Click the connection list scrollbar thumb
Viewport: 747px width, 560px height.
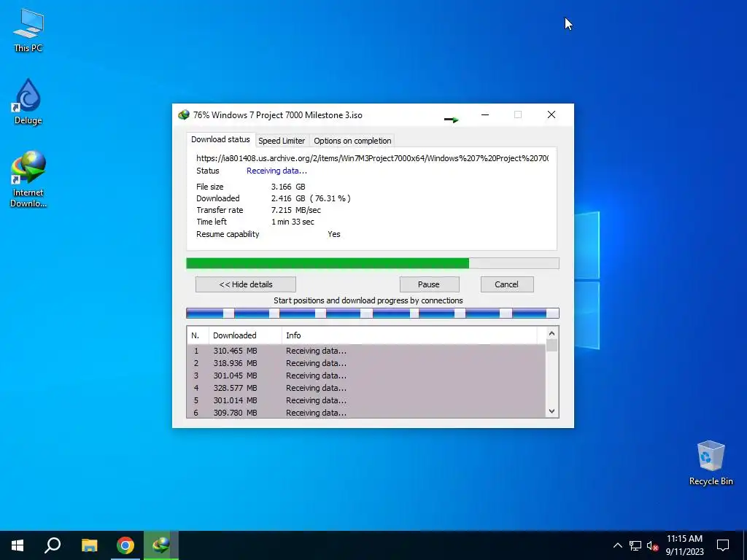[x=551, y=345]
